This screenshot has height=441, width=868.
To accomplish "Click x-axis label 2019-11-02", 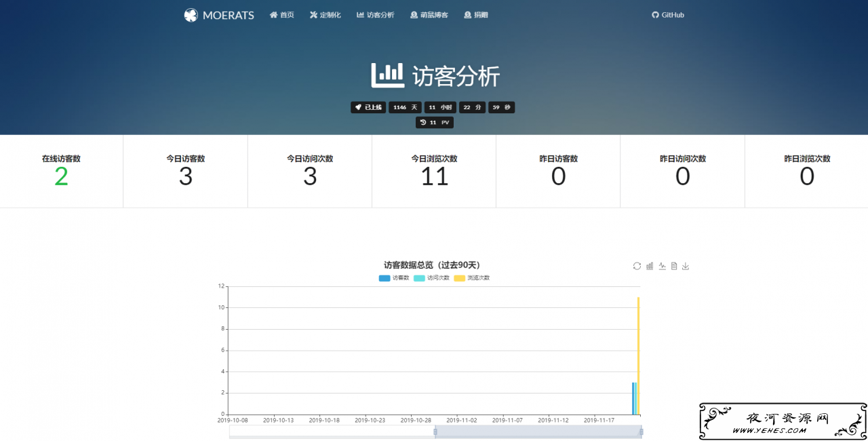I will pos(461,421).
